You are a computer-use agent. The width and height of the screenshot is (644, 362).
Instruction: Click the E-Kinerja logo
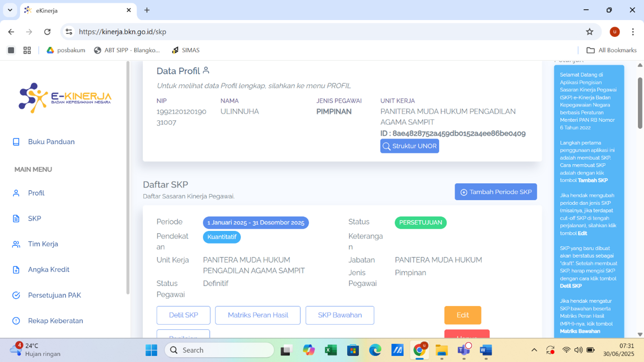(64, 98)
